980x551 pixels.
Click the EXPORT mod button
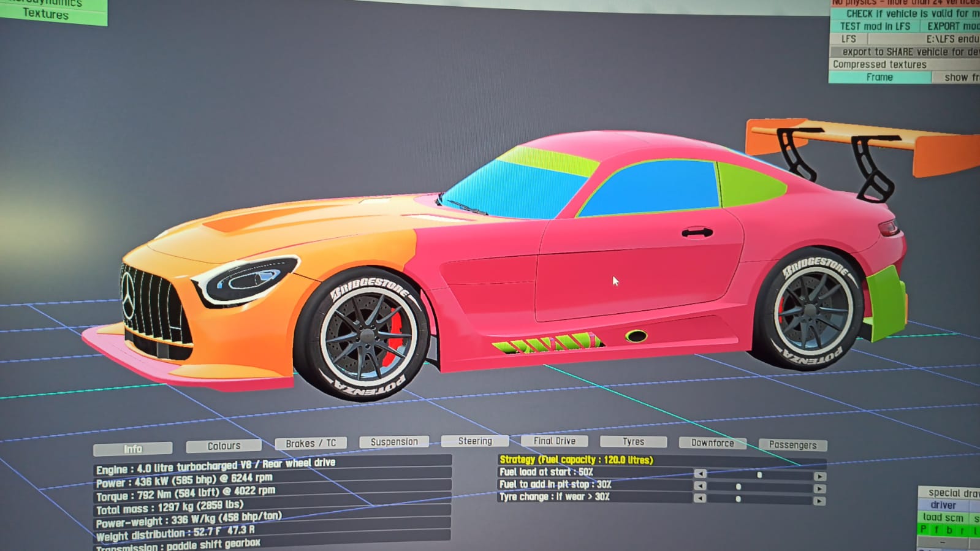[x=950, y=26]
